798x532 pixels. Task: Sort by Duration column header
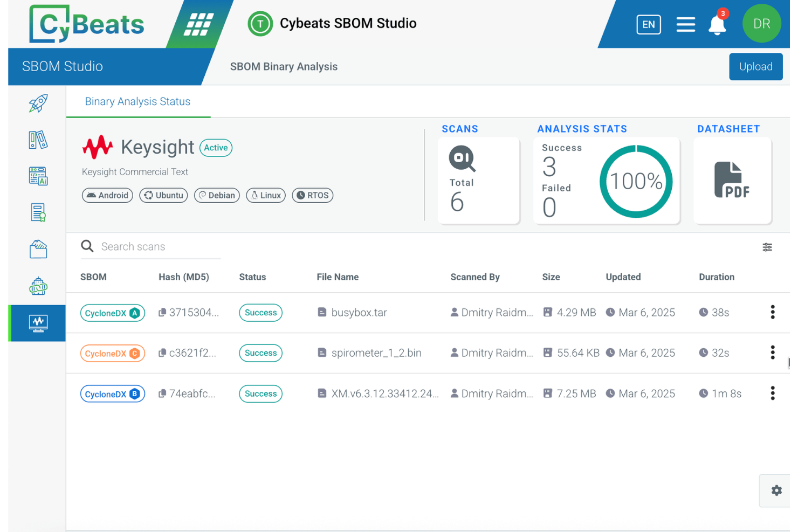pyautogui.click(x=717, y=277)
